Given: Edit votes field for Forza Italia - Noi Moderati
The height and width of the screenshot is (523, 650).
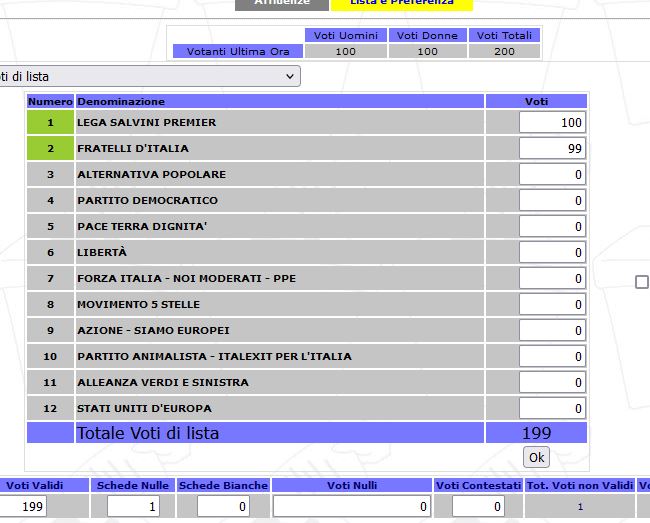Looking at the screenshot, I should 552,278.
